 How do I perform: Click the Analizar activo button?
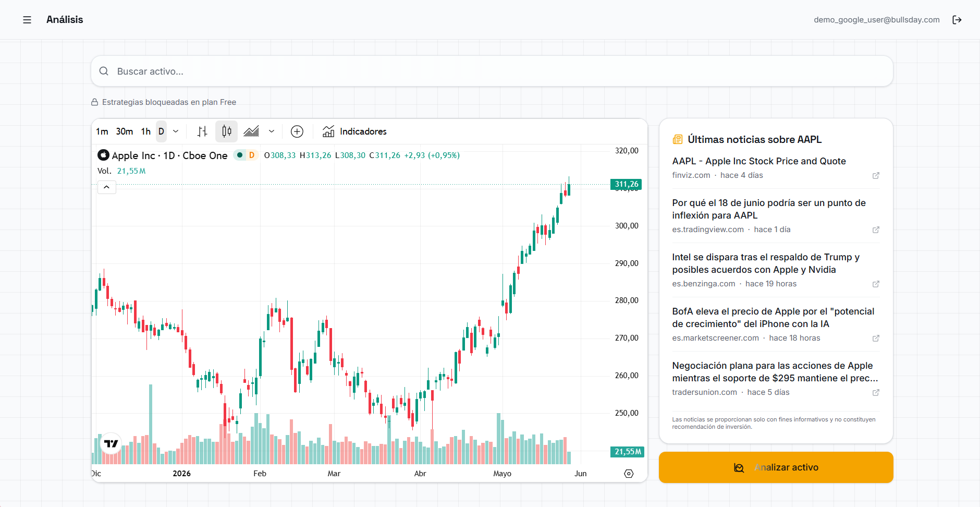[776, 467]
